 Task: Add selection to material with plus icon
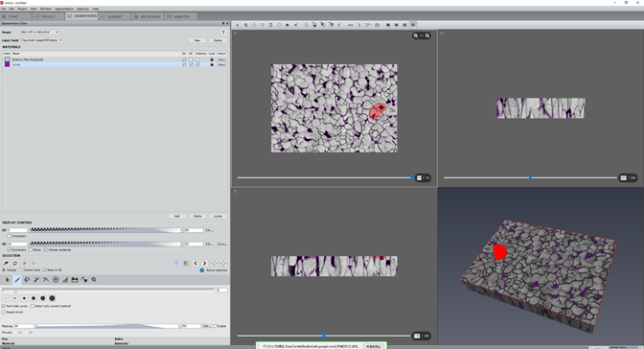click(x=24, y=263)
